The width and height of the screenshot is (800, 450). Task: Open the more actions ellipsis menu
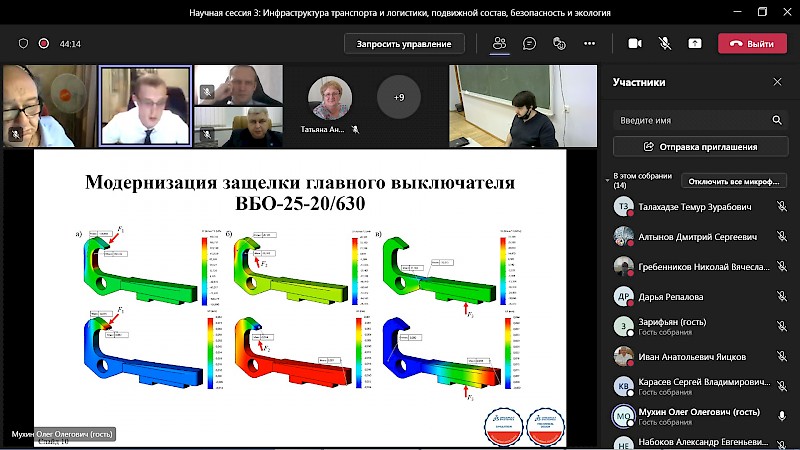pyautogui.click(x=590, y=44)
